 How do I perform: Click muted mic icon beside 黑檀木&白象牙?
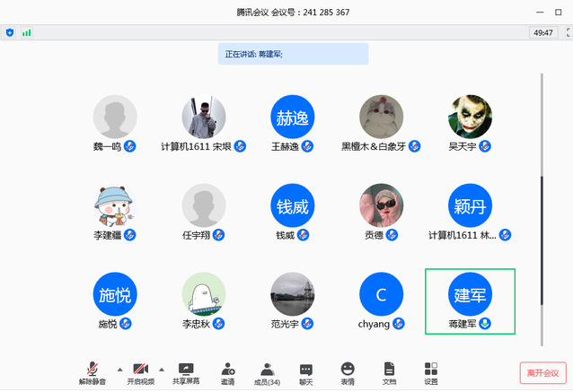[414, 146]
